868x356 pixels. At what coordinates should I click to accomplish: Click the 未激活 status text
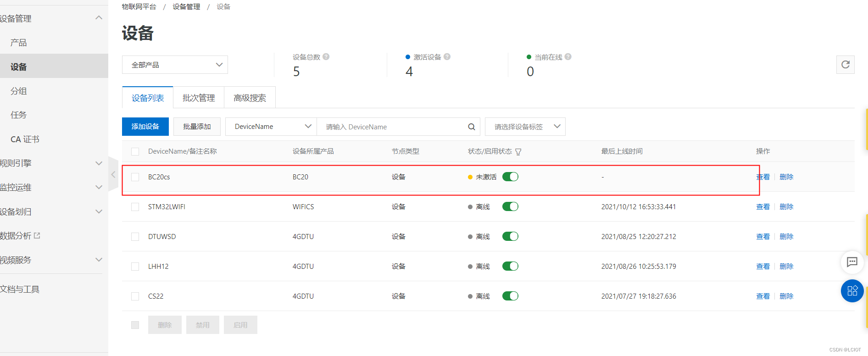point(486,177)
